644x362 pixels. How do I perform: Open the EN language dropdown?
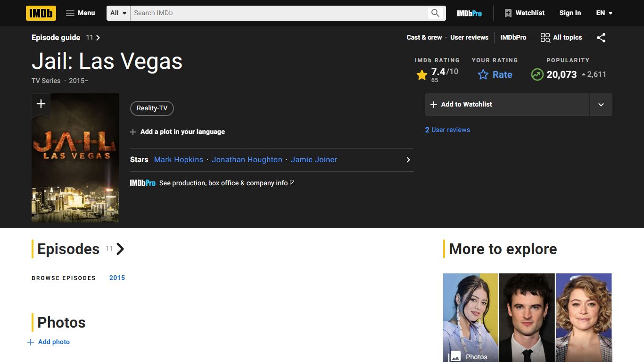pos(604,13)
